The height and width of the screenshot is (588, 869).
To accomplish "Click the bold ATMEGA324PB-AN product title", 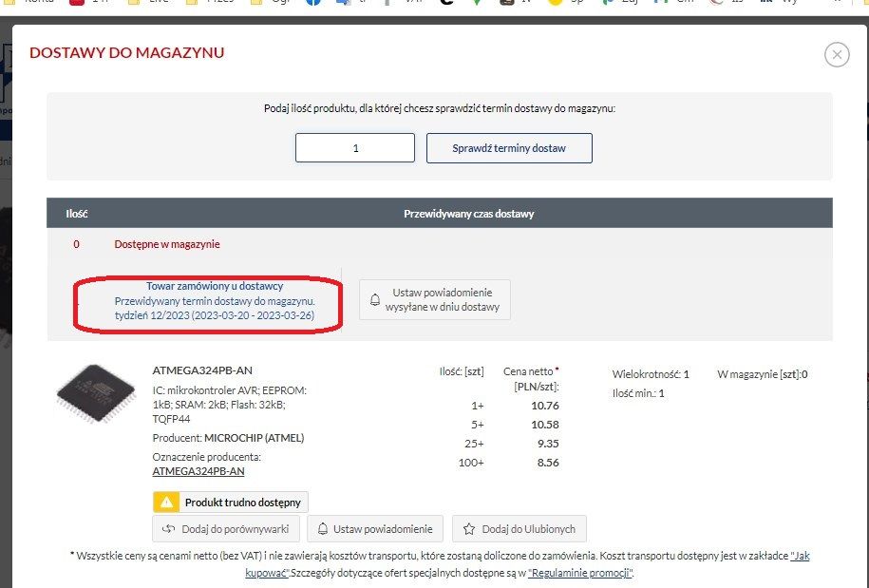I will tap(202, 370).
